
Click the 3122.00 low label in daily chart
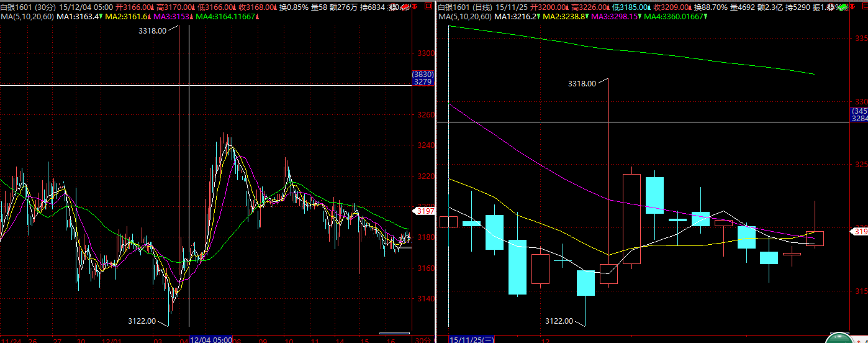coord(558,321)
